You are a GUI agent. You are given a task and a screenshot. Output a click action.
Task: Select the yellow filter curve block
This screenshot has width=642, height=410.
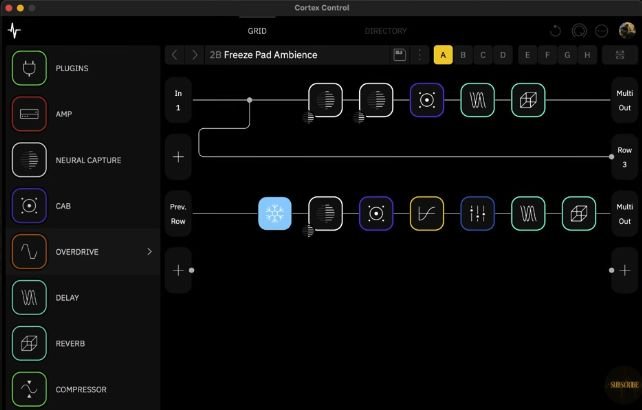427,213
